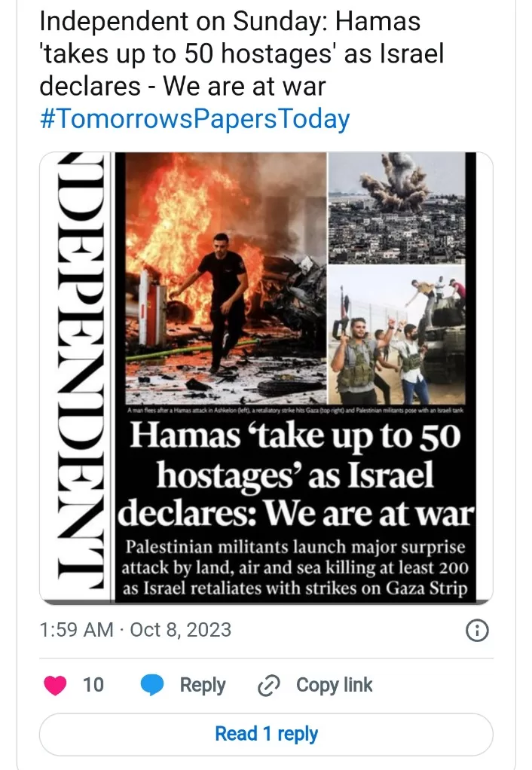Viewport: 532px width, 770px height.
Task: Open the #TomorrowsPapersToday hashtag link
Action: pos(194,119)
